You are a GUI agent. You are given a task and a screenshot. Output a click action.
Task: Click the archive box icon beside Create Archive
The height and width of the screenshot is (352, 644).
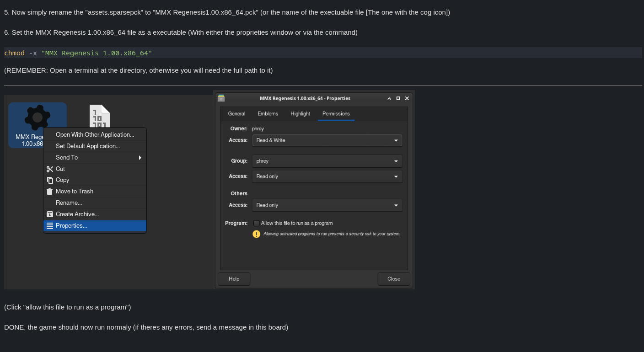50,214
